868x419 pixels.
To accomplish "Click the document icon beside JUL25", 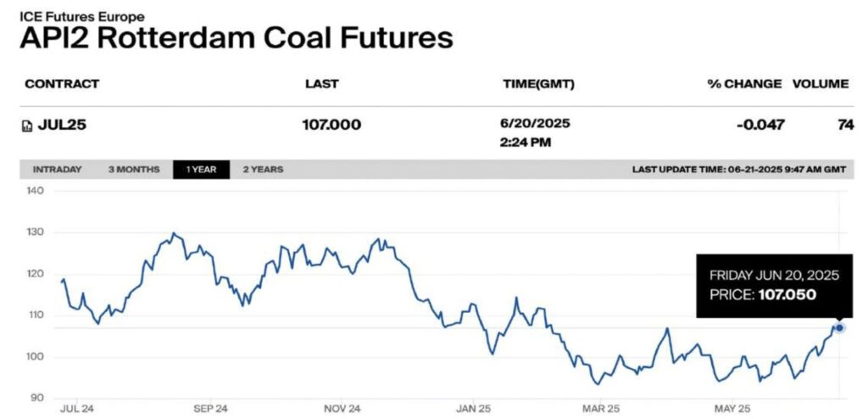I will point(26,126).
